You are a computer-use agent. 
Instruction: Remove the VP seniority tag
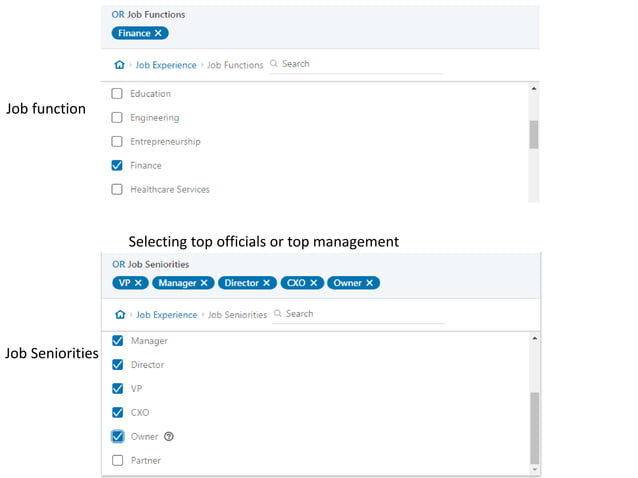(138, 283)
